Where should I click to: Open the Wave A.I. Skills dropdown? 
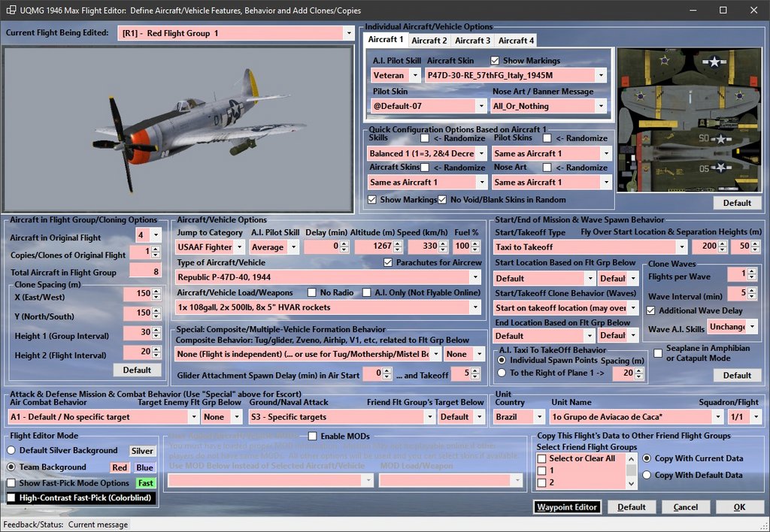(x=751, y=326)
